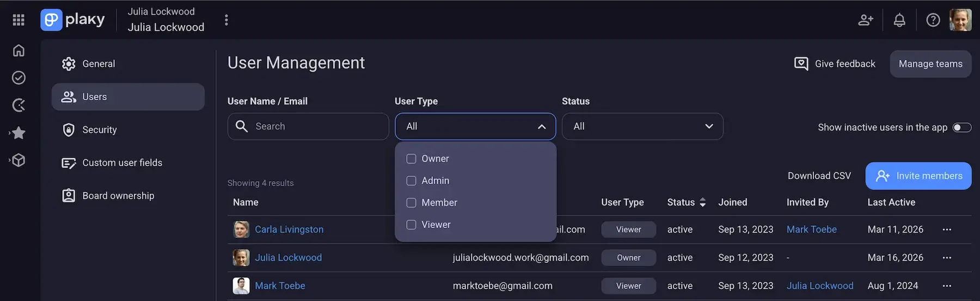Check the Owner user type option

412,159
